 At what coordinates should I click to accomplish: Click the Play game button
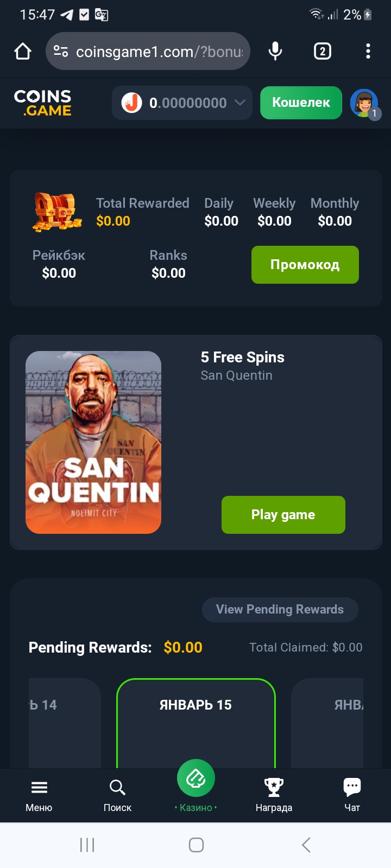(283, 515)
